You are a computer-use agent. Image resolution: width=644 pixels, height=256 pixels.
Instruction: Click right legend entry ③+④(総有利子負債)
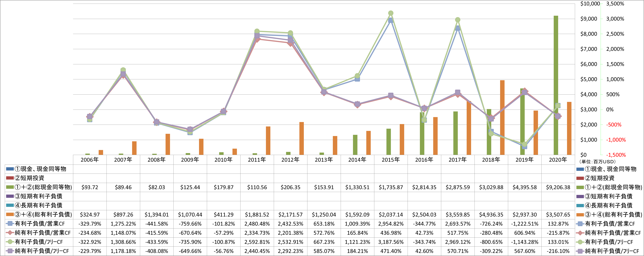[609, 215]
